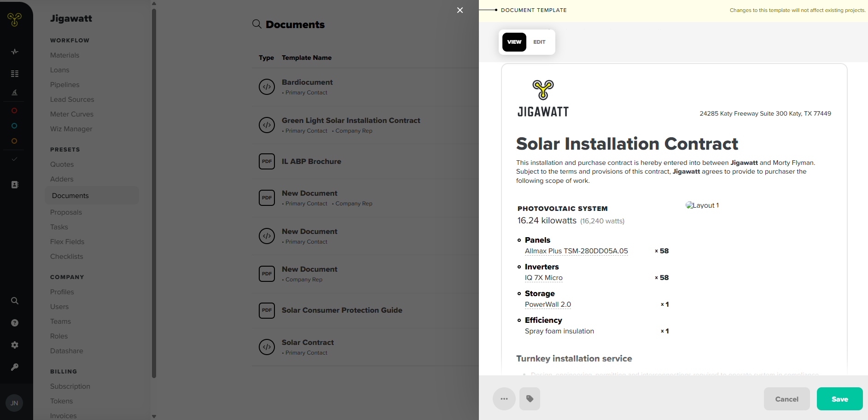Click the Layout 1 broken image placeholder
The width and height of the screenshot is (868, 420).
[702, 205]
